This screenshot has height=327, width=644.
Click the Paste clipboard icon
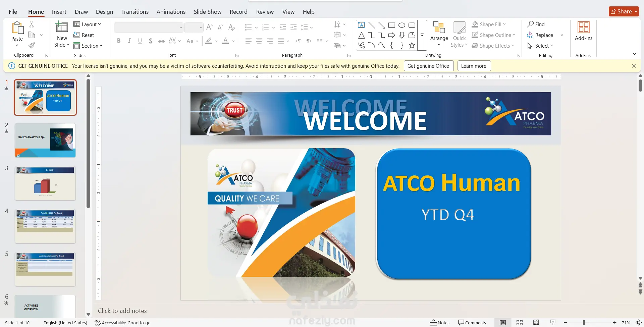tap(17, 28)
